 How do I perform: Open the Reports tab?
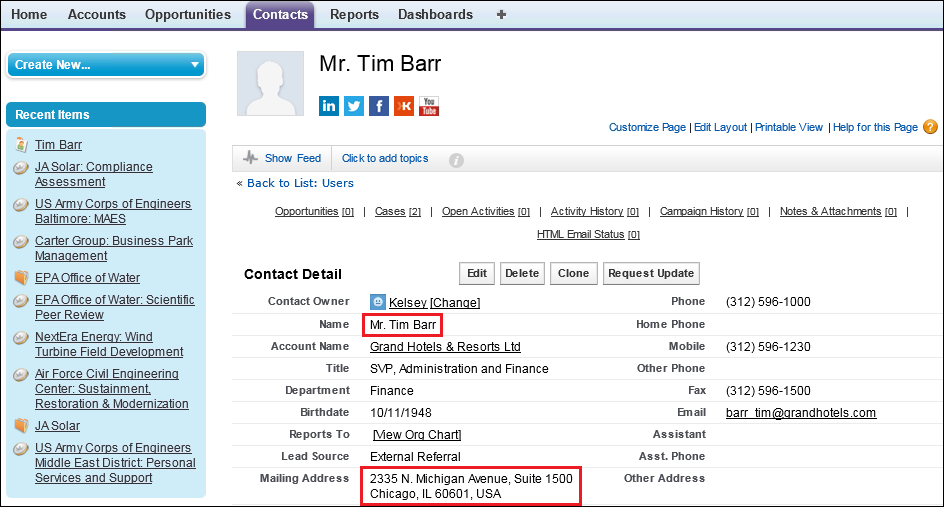pyautogui.click(x=354, y=14)
